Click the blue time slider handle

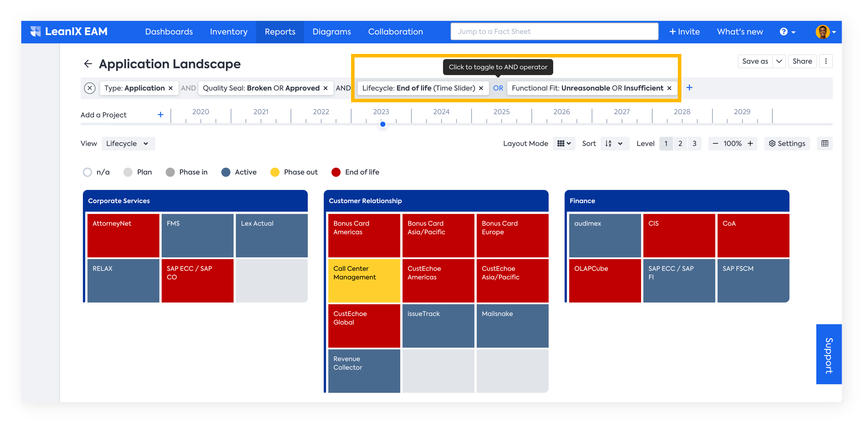pyautogui.click(x=383, y=124)
